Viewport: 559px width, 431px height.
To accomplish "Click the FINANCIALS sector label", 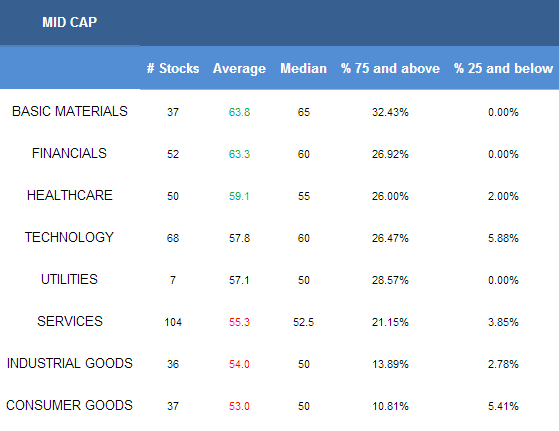I will coord(70,153).
